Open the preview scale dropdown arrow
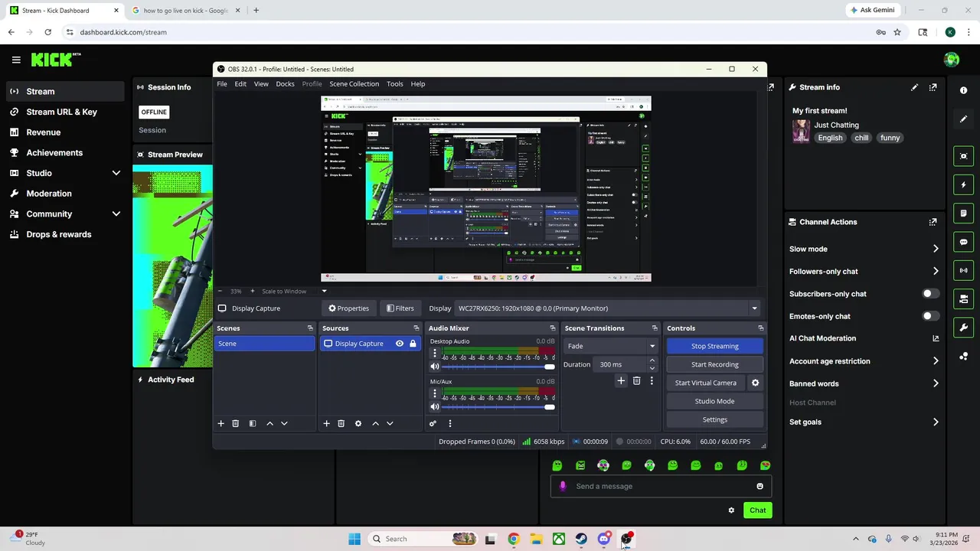This screenshot has width=980, height=551. 324,291
